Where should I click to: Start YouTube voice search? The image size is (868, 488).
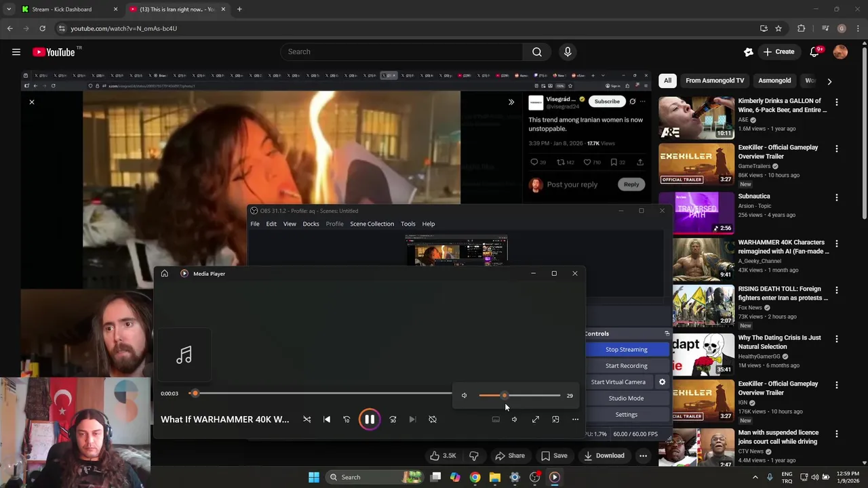[x=568, y=52]
